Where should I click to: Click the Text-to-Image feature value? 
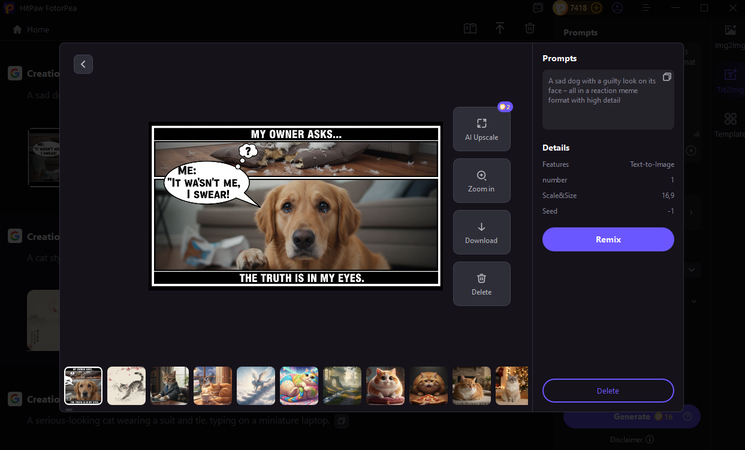click(652, 164)
